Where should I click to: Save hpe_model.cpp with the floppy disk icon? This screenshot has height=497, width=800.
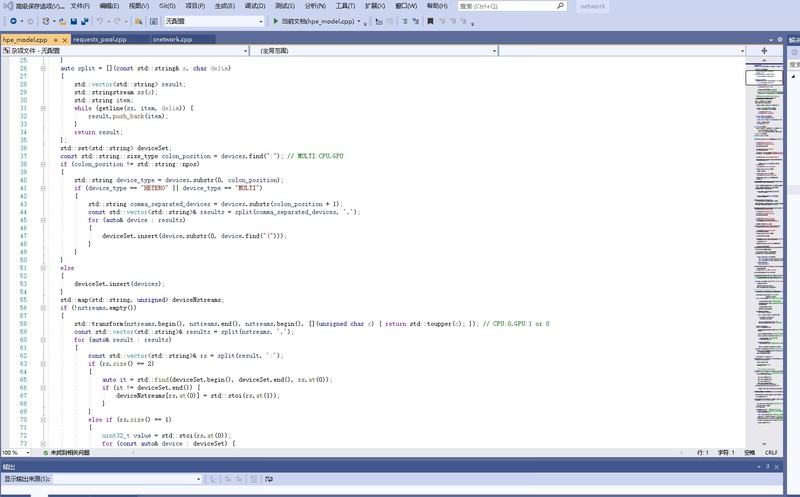73,21
